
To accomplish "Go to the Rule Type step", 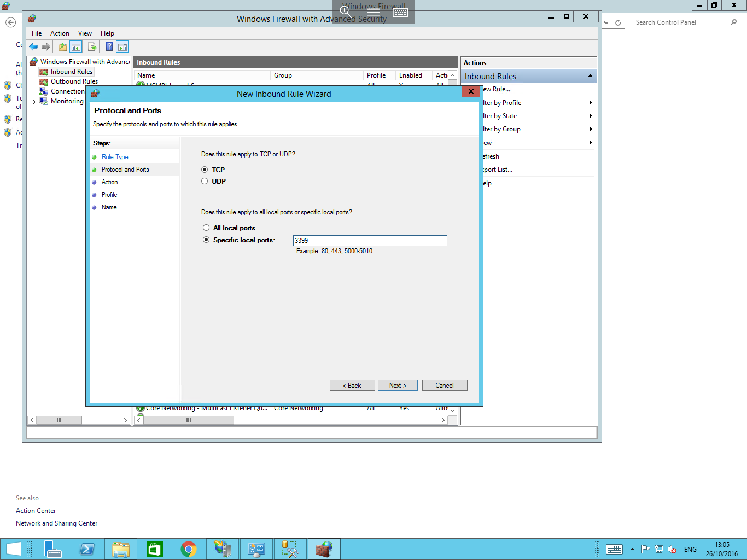I will pyautogui.click(x=115, y=157).
